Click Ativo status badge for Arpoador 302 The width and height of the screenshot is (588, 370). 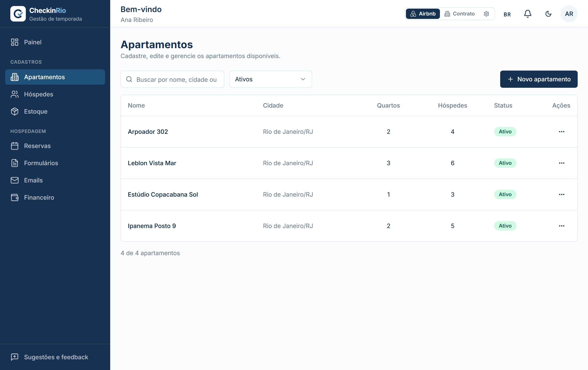point(505,132)
